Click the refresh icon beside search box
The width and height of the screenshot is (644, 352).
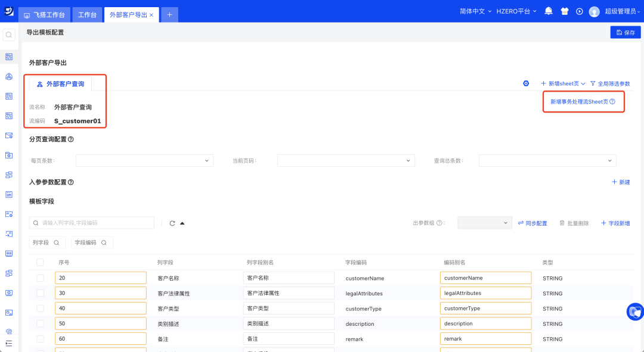[x=172, y=223]
